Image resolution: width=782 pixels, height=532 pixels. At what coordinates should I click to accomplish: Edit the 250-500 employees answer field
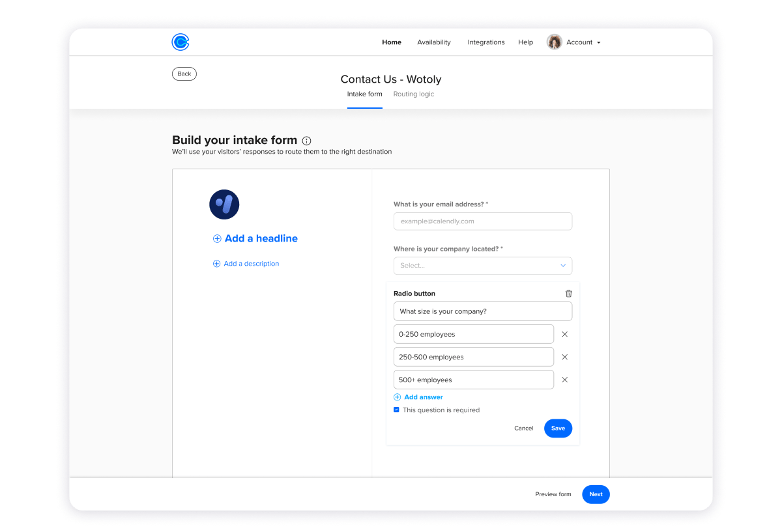(474, 357)
